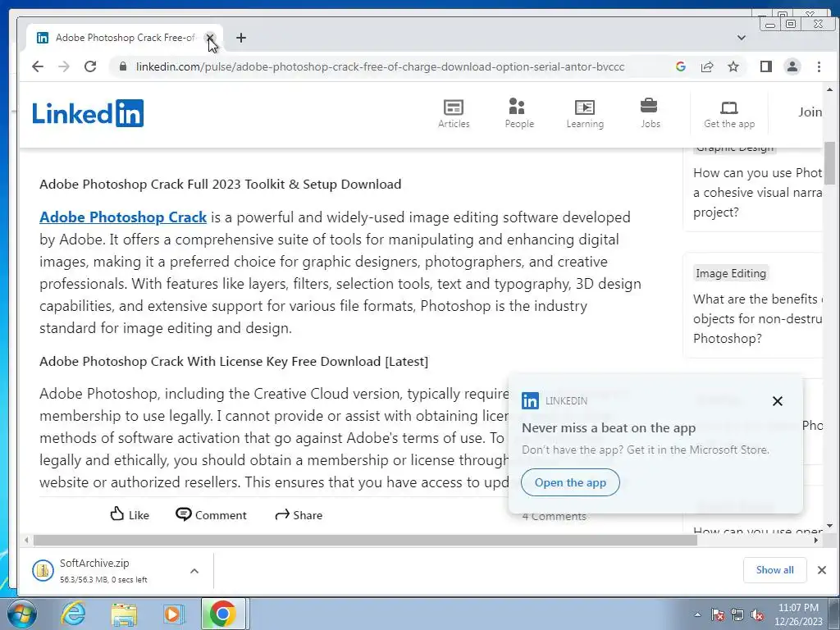Show hidden tray icons arrow
The width and height of the screenshot is (840, 630).
(x=697, y=614)
